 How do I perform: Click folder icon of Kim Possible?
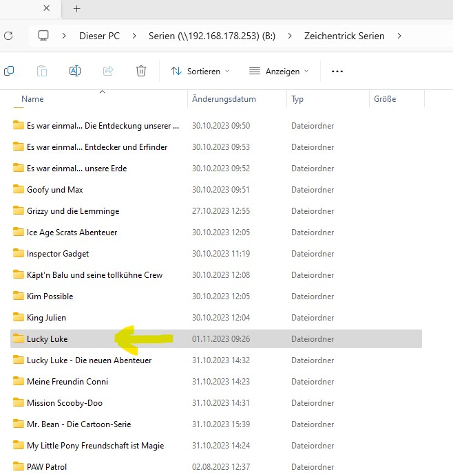click(18, 296)
